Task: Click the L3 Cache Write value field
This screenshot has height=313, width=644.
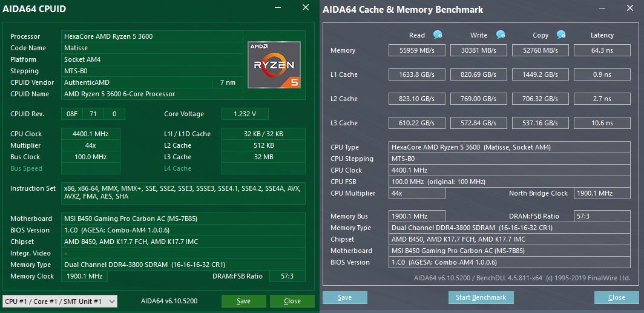Action: pyautogui.click(x=479, y=124)
